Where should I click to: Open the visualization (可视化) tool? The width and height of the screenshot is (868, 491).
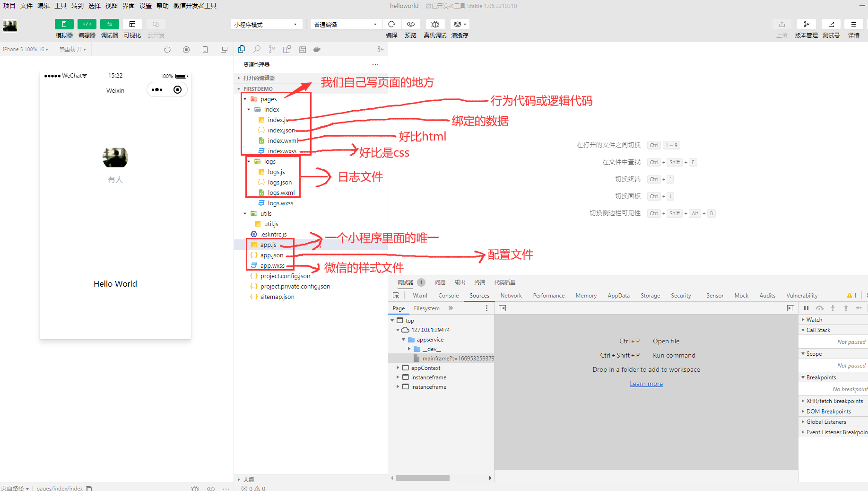132,24
